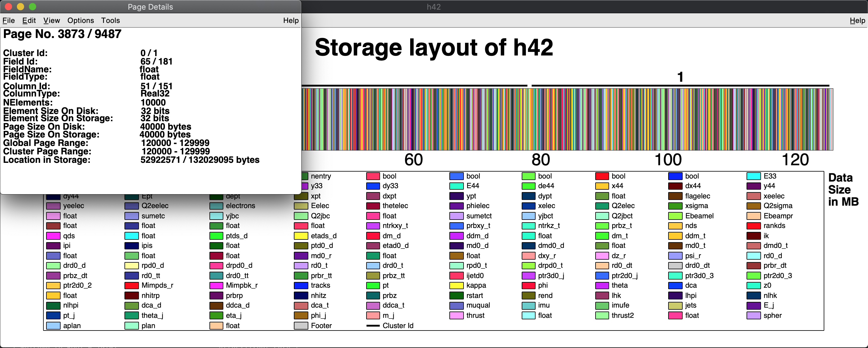Viewport: 868px width, 348px height.
Task: Click the Cluster Id line marker in legend
Action: pyautogui.click(x=373, y=326)
